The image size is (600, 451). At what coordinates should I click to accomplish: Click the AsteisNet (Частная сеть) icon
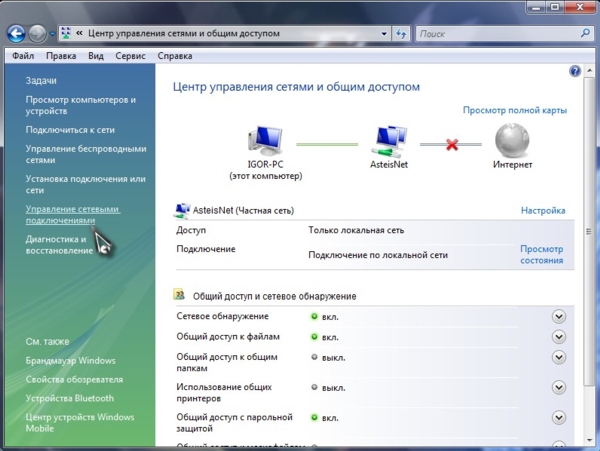(182, 211)
